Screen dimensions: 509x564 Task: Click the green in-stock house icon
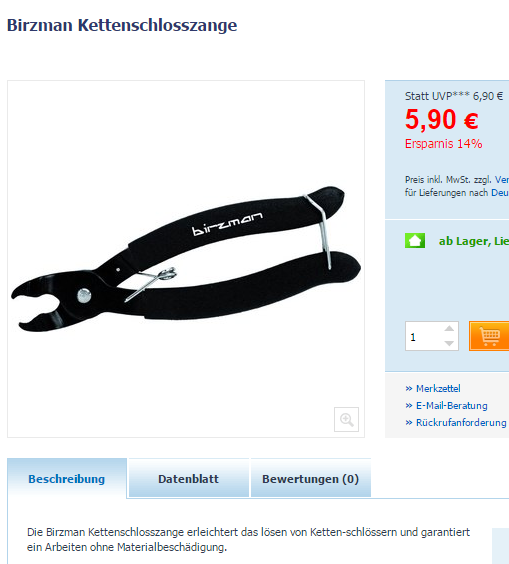click(415, 241)
